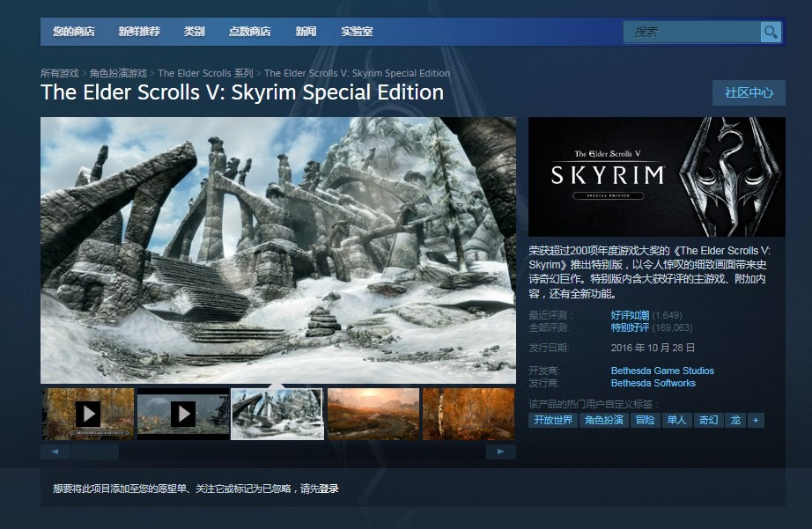Select the 冒险 tag

(646, 421)
